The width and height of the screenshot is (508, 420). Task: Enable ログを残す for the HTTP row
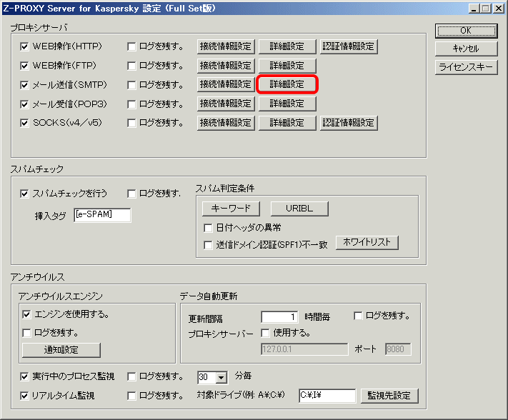131,46
